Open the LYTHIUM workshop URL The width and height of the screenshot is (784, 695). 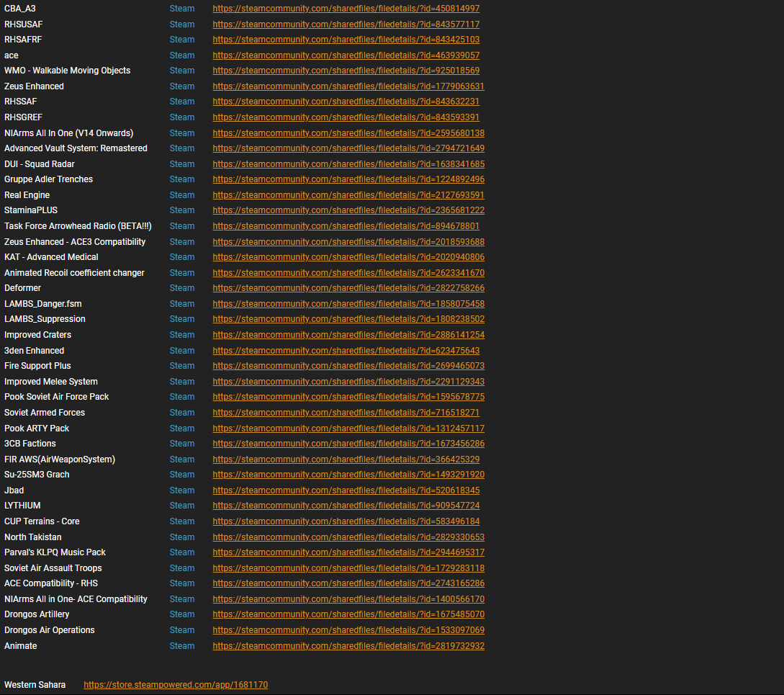pos(346,506)
